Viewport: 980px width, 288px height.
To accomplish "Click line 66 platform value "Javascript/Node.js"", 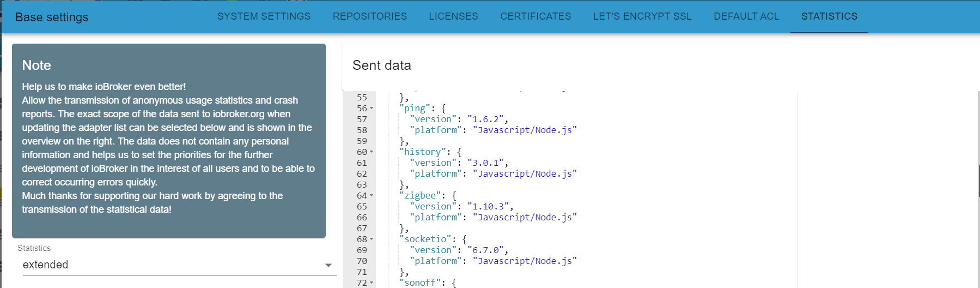I will click(x=525, y=217).
